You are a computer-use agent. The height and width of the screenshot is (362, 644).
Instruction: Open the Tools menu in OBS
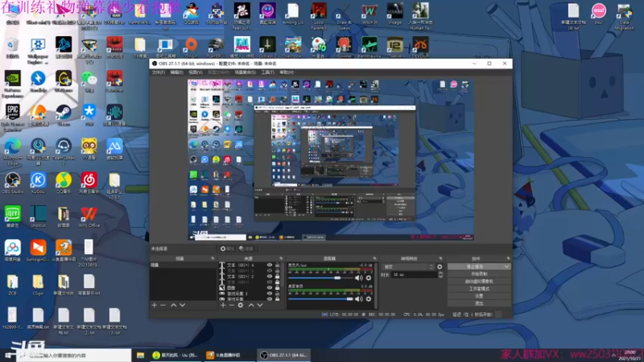[268, 72]
